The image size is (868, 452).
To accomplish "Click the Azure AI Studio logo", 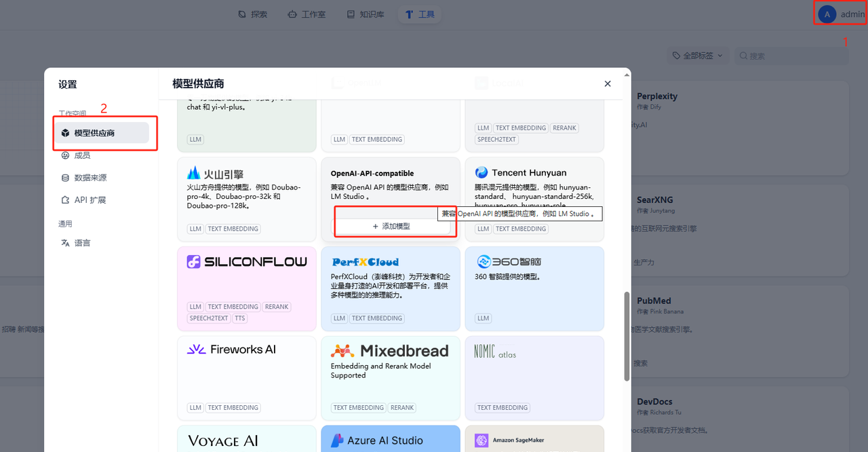I will click(377, 440).
